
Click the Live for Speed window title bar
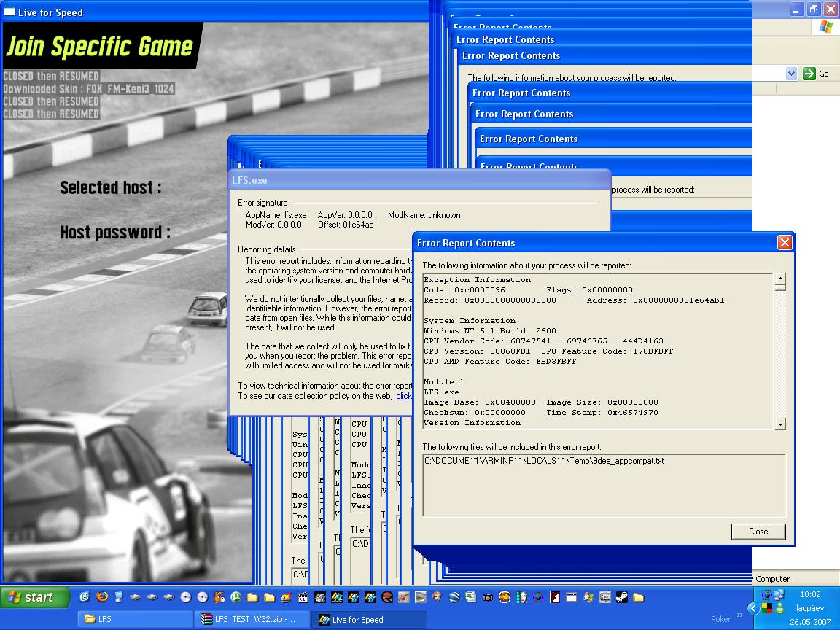coord(214,12)
